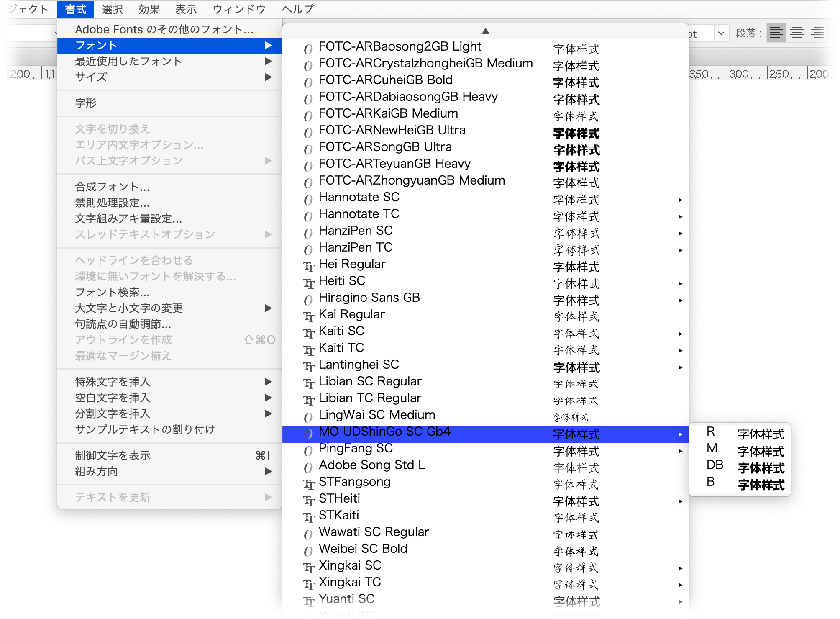Choose 制御文字を表示
The width and height of the screenshot is (840, 619).
point(169,455)
